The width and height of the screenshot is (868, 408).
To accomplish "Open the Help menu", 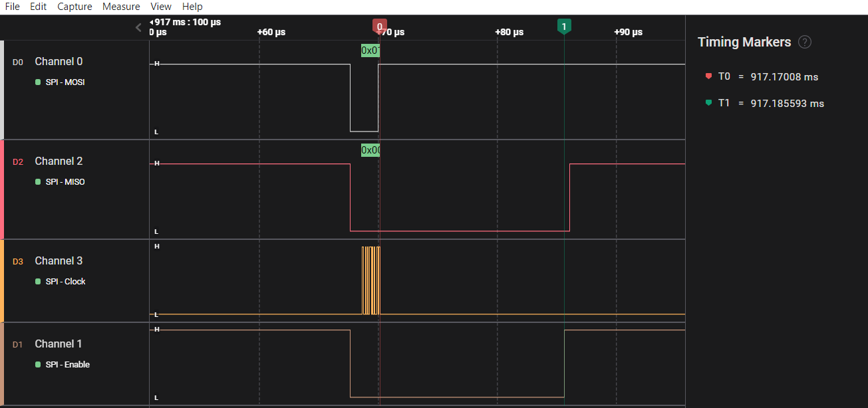I will [192, 7].
